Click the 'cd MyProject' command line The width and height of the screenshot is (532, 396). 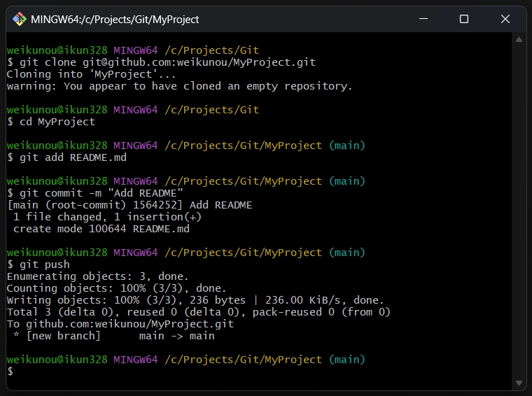pos(51,122)
